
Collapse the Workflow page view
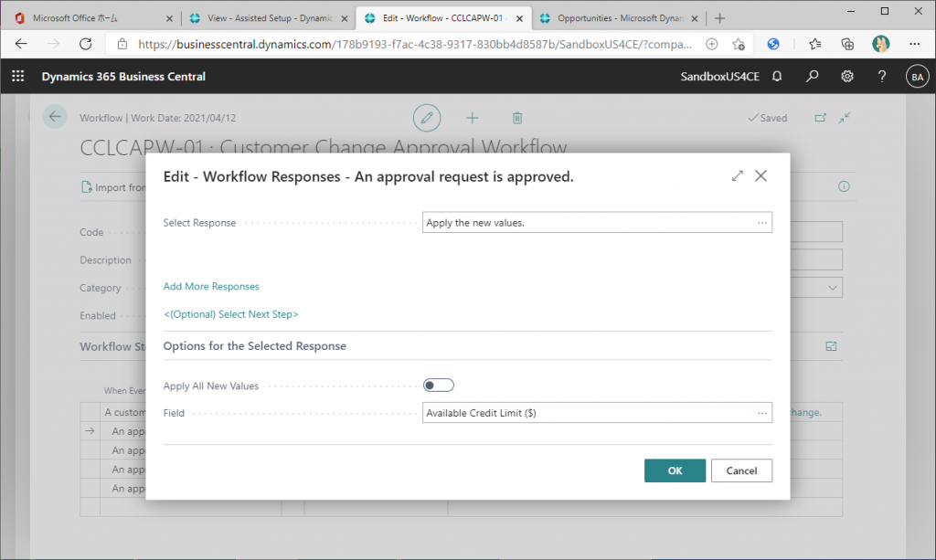point(844,118)
